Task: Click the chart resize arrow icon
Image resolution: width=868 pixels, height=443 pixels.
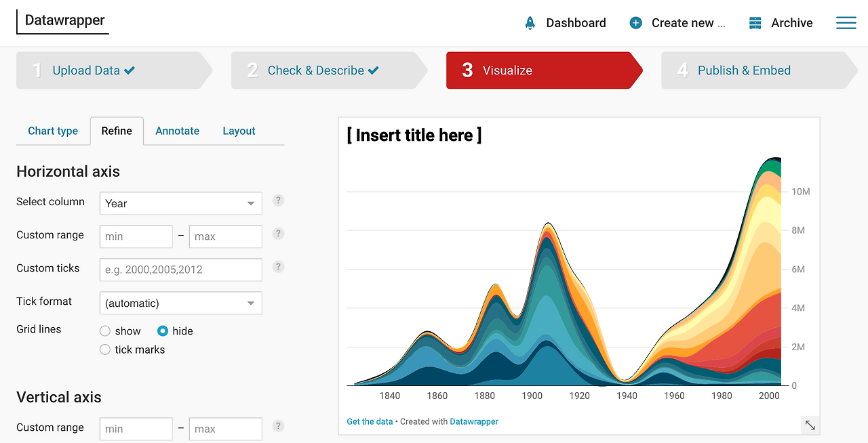Action: tap(810, 425)
